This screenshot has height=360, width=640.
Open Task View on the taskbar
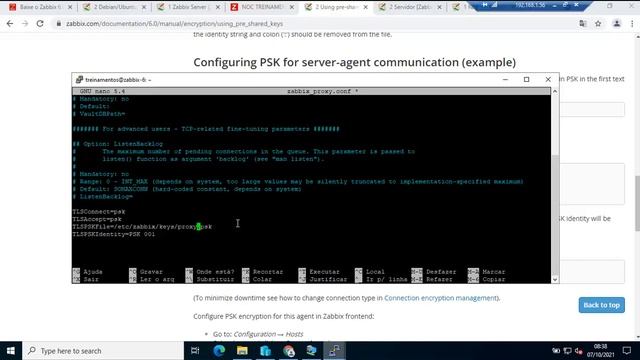(195, 351)
